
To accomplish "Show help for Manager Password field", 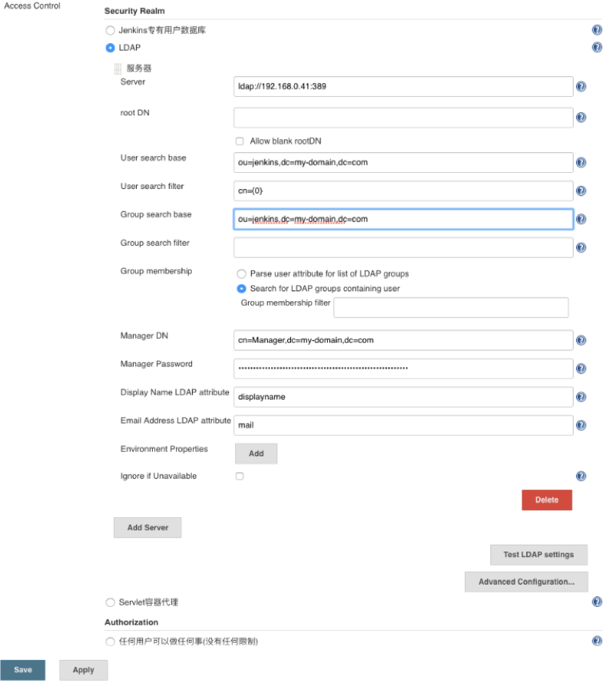I will tap(581, 369).
